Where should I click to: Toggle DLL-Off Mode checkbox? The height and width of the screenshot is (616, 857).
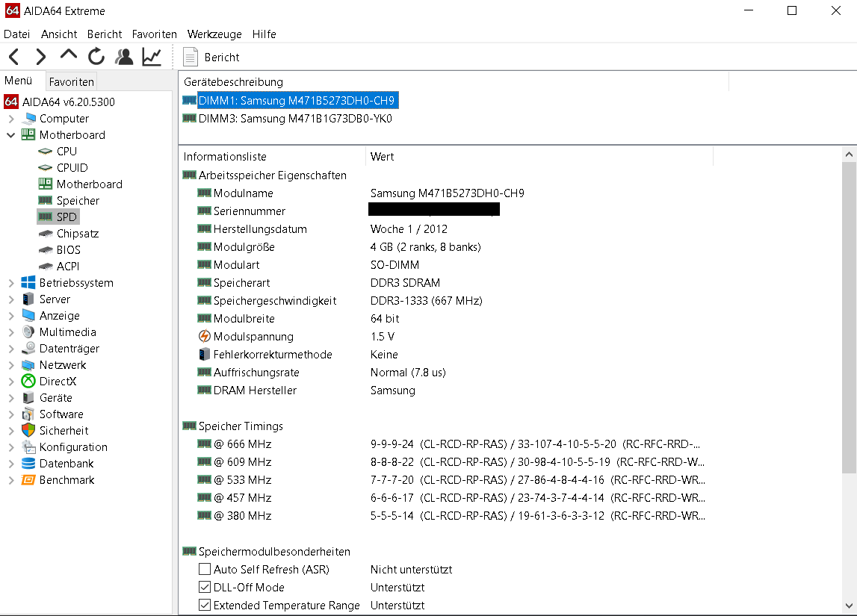[x=205, y=587]
